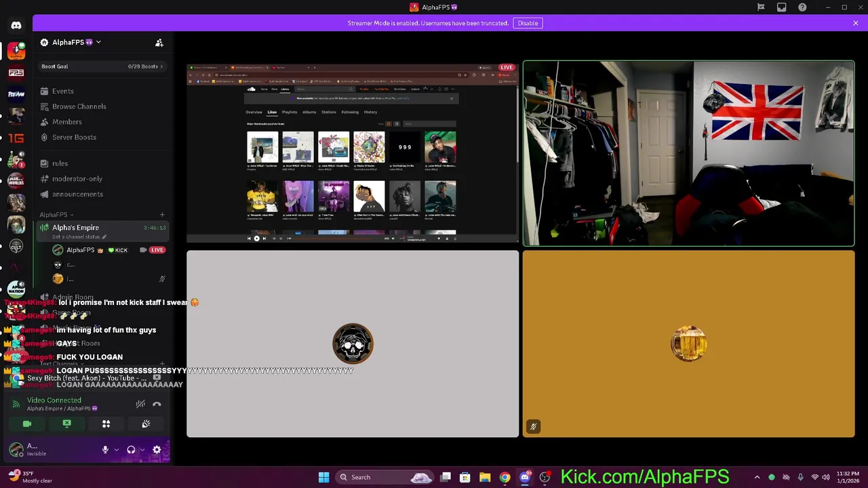Screen dimensions: 868x488
Task: Click muted mic badge on orange tile
Action: pos(533,427)
